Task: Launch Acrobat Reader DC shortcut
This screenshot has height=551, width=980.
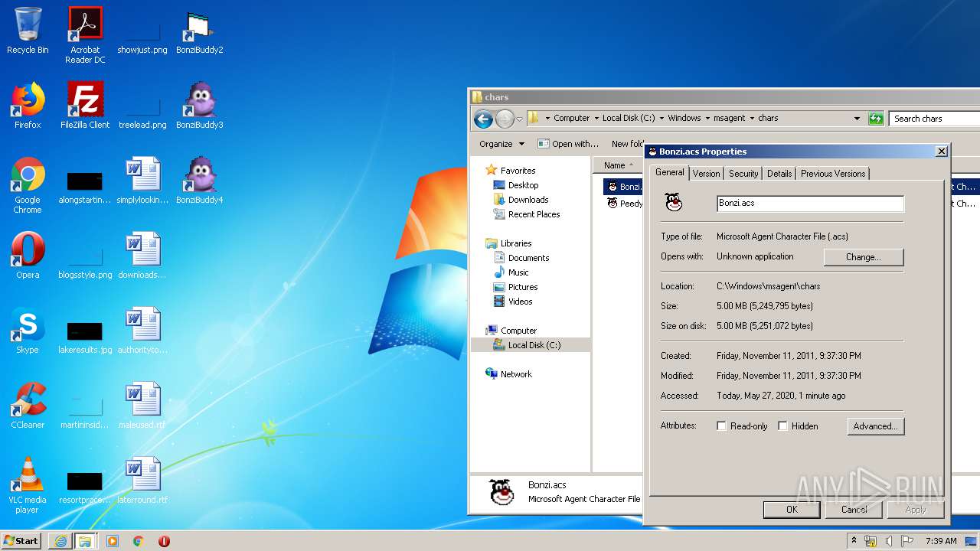Action: coord(85,35)
